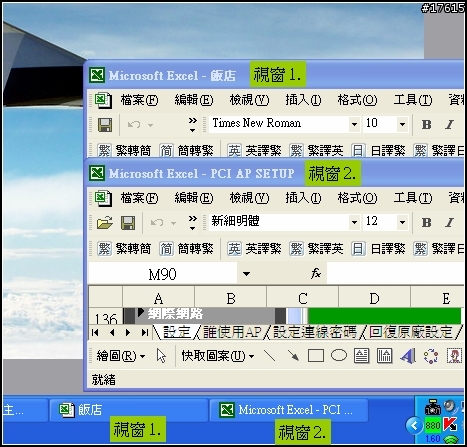Toggle Italic in PCI AP SETUP window
Image resolution: width=467 pixels, height=447 pixels.
point(449,222)
